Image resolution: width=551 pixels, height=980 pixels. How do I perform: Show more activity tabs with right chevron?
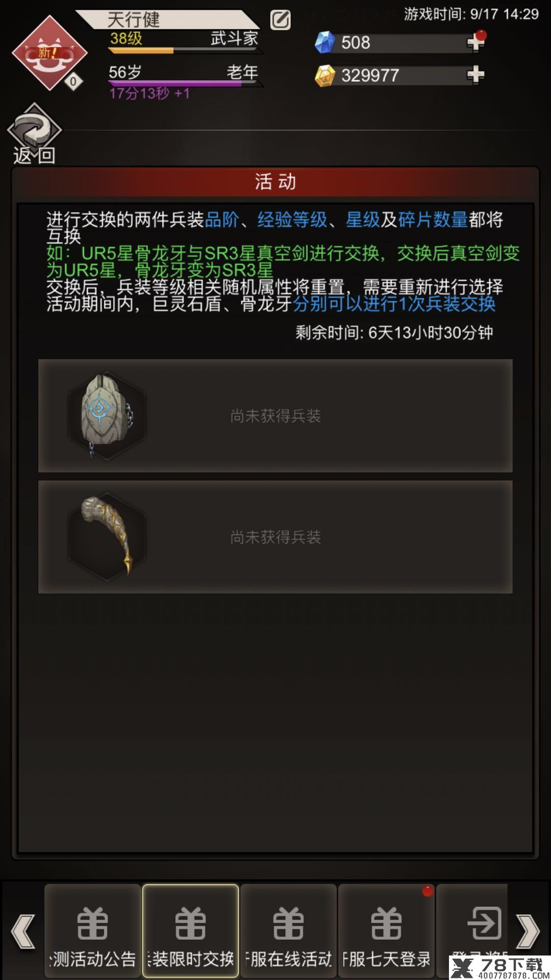coord(528,932)
